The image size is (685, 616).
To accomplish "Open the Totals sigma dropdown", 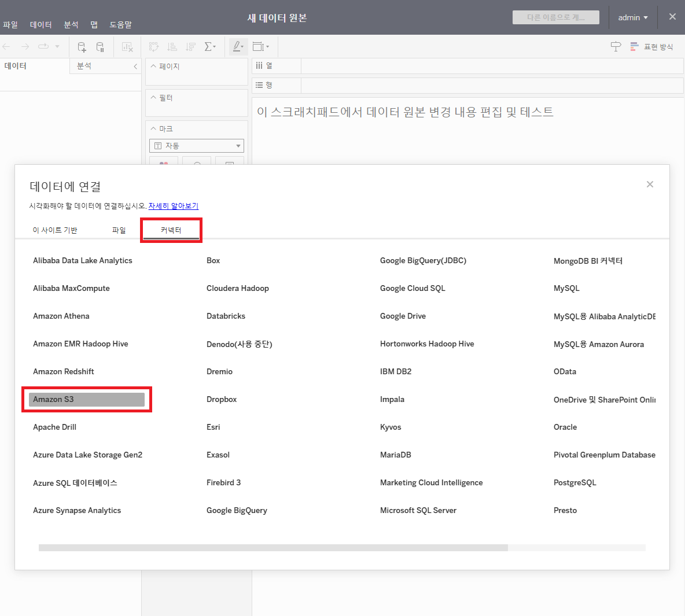I will pyautogui.click(x=210, y=47).
